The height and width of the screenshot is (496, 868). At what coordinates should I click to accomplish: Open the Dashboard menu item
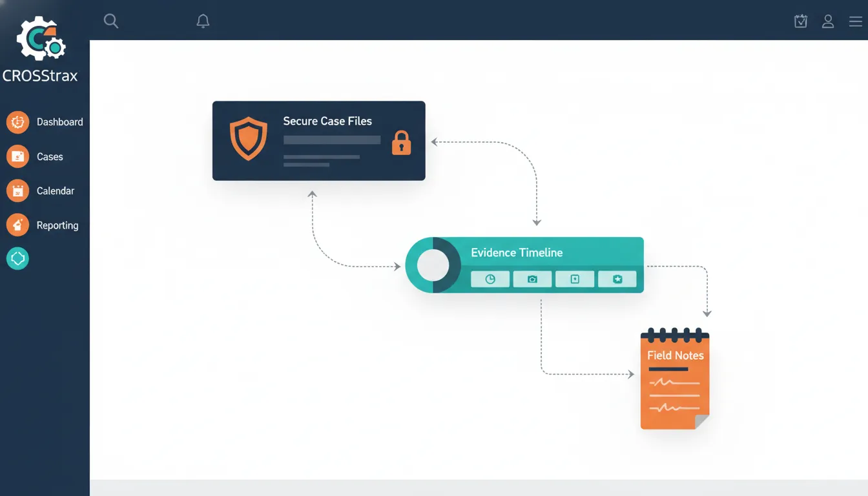coord(59,121)
